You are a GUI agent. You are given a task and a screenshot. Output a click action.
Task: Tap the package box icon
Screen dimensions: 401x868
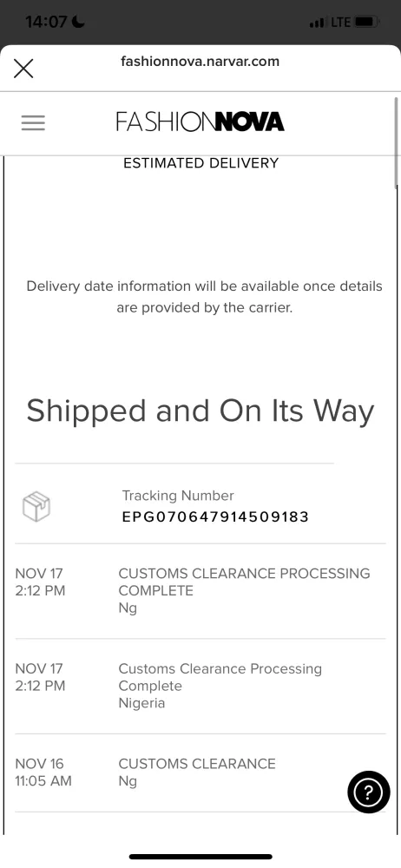pyautogui.click(x=36, y=507)
